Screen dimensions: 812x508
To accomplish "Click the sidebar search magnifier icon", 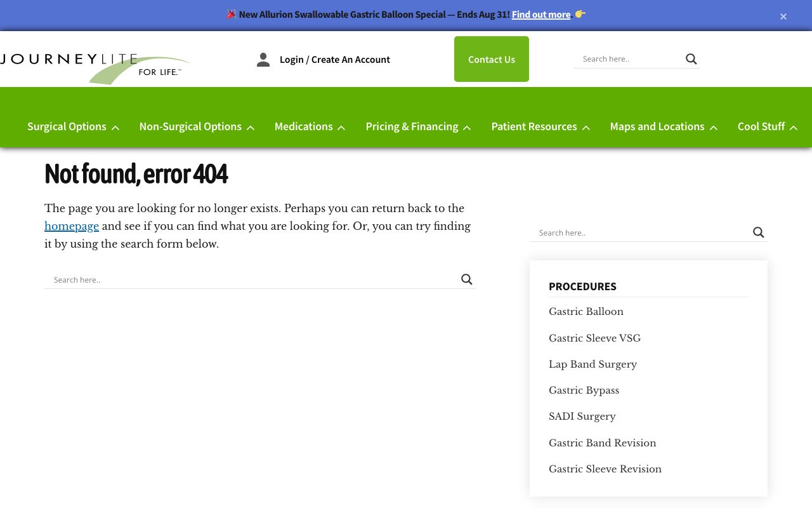I will [x=758, y=232].
